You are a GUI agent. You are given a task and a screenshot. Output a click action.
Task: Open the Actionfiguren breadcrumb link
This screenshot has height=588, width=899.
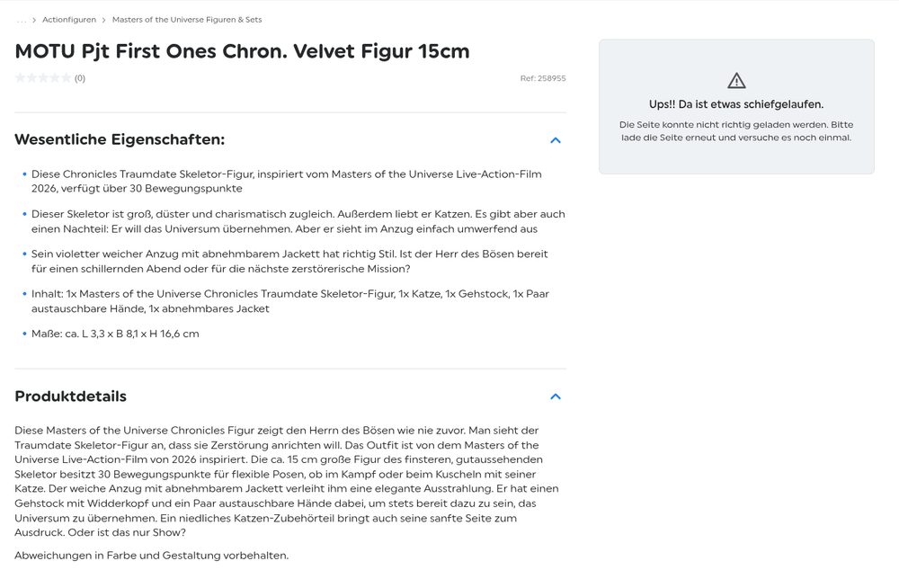[x=69, y=20]
